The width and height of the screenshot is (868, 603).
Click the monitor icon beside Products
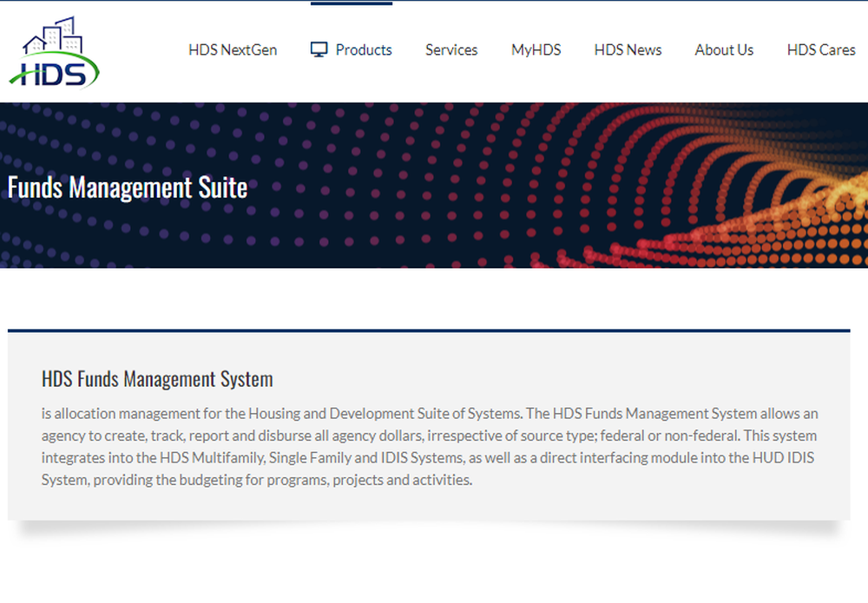[319, 49]
